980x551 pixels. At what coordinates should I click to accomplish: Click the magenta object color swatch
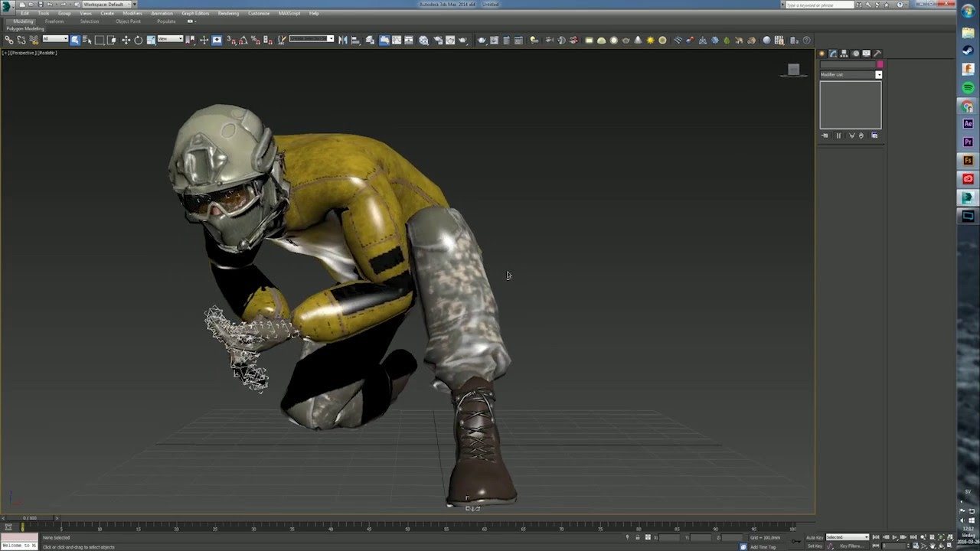click(x=880, y=64)
